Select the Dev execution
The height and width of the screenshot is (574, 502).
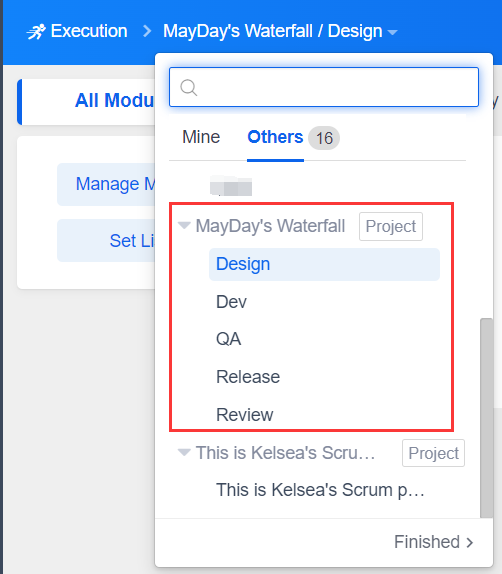324,302
